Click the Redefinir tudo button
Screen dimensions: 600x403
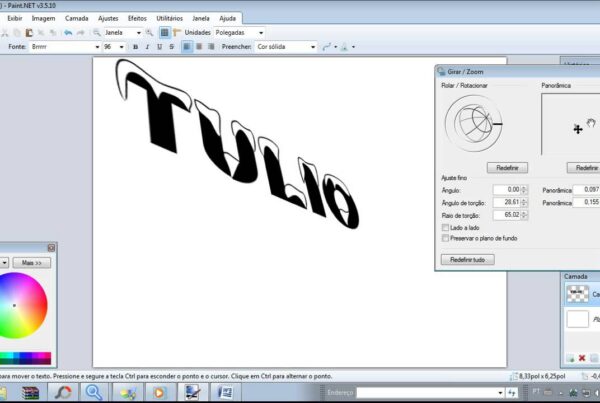468,259
